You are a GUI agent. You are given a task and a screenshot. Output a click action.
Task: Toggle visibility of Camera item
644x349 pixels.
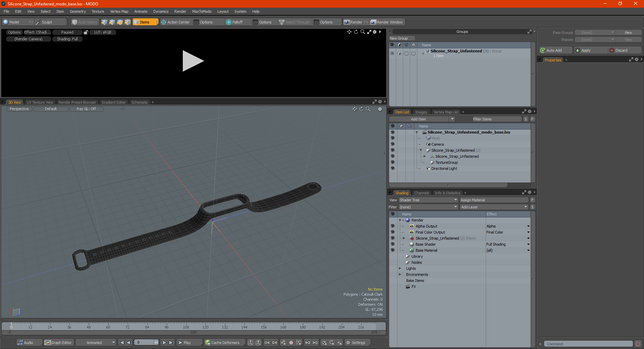pyautogui.click(x=392, y=144)
